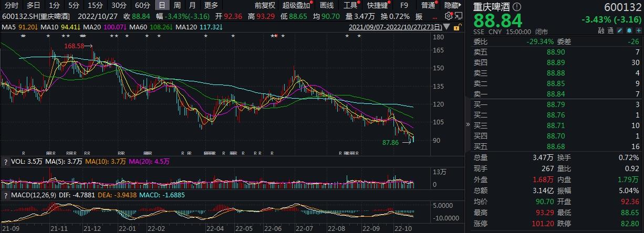Image resolution: width=644 pixels, height=233 pixels.
Task: Click the 融 margin trading badge
Action: pyautogui.click(x=601, y=31)
